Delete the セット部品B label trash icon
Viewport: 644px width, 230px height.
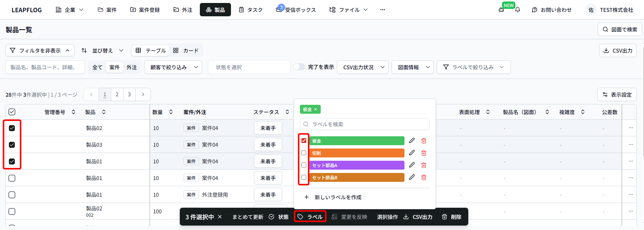click(x=424, y=177)
